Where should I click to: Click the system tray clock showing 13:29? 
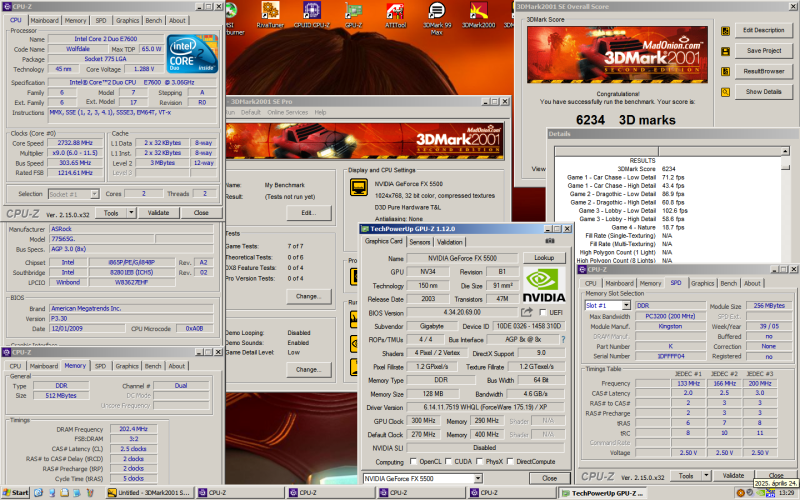[x=786, y=493]
